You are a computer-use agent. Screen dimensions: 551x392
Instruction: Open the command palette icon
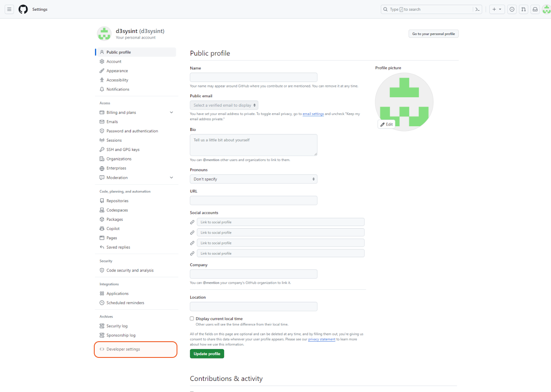tap(478, 9)
